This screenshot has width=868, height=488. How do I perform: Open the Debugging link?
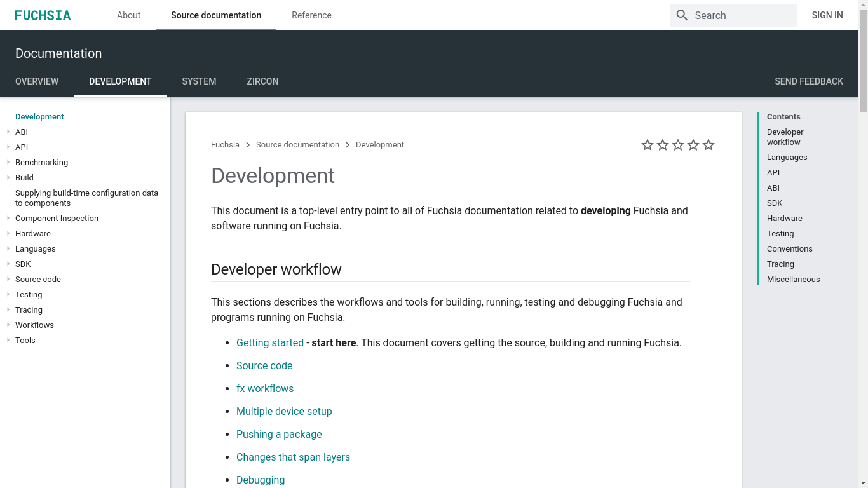(261, 480)
